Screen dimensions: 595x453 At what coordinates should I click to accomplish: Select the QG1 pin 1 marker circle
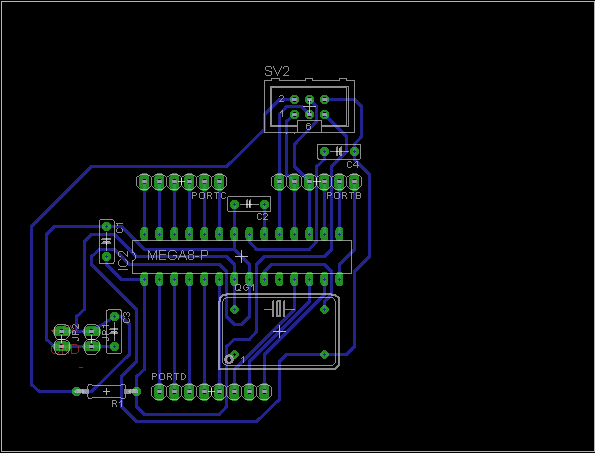click(x=229, y=359)
